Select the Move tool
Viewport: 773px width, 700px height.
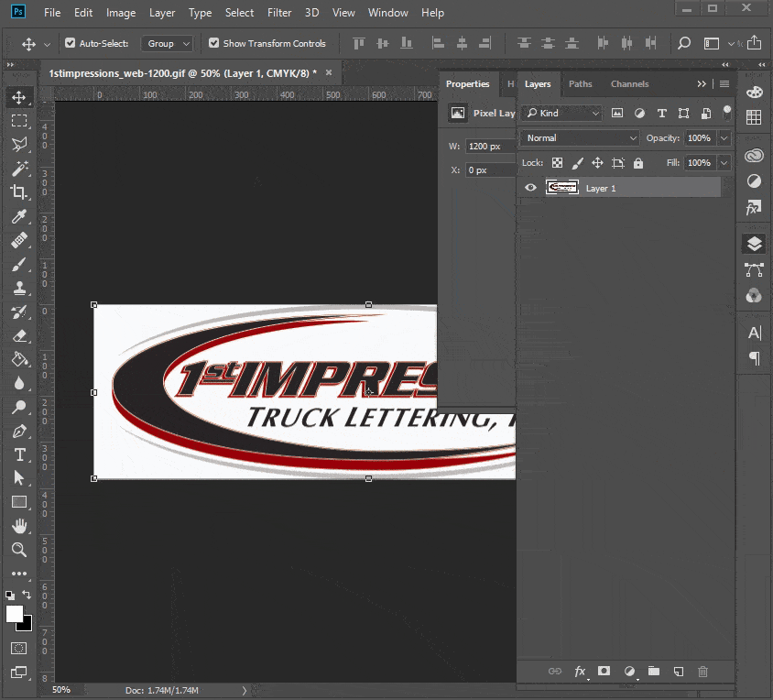pos(19,97)
